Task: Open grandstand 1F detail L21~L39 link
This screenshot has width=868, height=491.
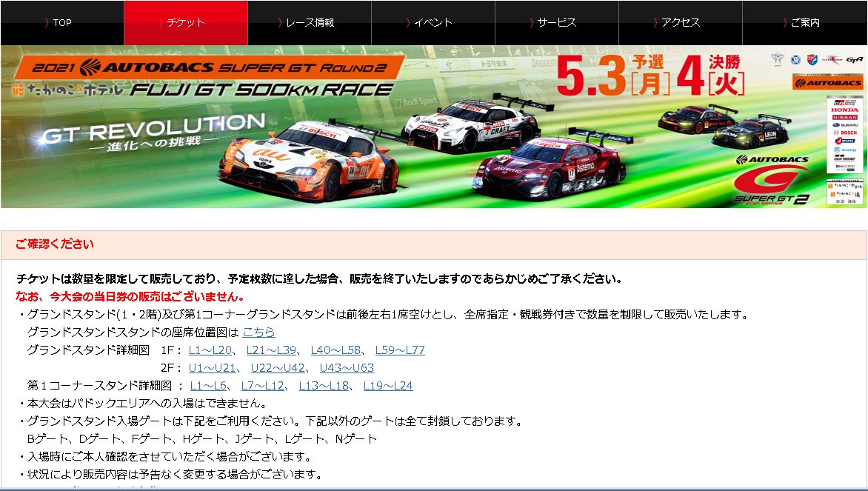Action: [271, 350]
